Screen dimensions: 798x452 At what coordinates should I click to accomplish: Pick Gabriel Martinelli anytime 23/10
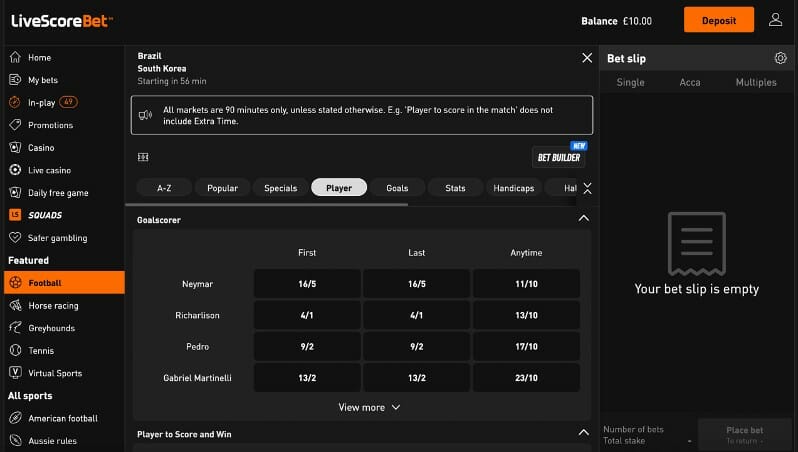click(526, 378)
